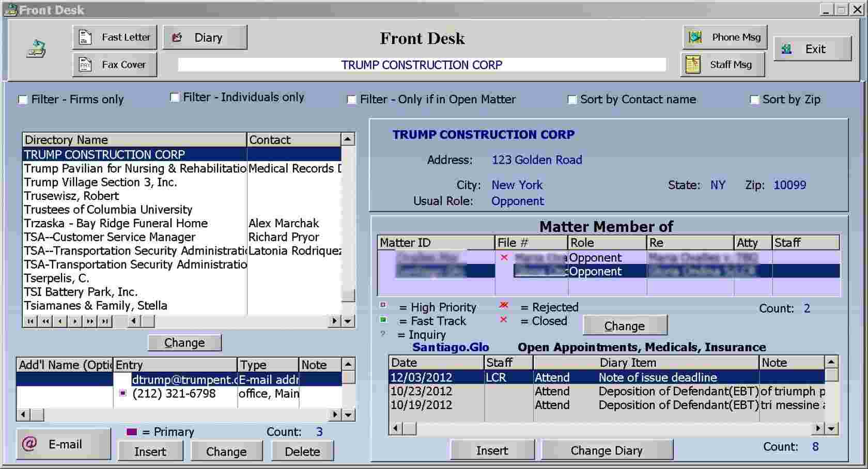868x469 pixels.
Task: Click down arrow of directory list scrollbar
Action: pos(348,321)
